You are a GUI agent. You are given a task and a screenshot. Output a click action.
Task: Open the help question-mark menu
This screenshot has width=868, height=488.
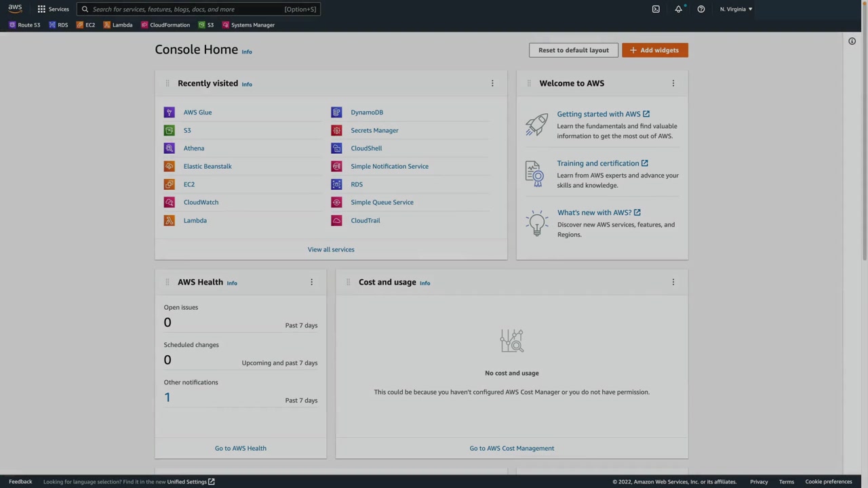click(x=701, y=9)
